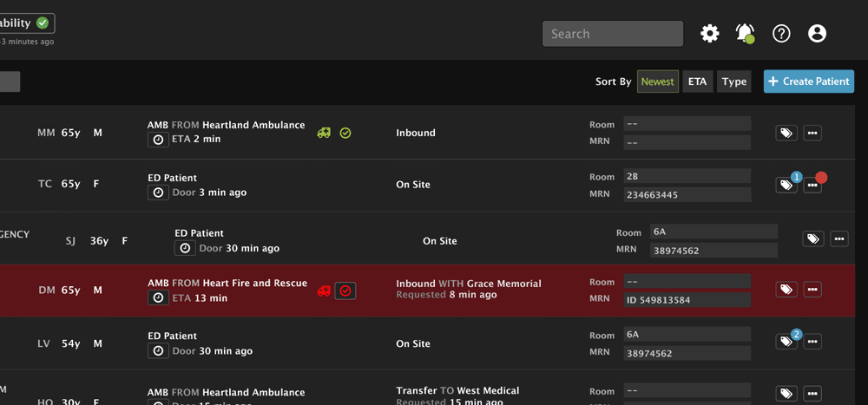Image resolution: width=868 pixels, height=405 pixels.
Task: Open notifications bell icon
Action: 745,33
